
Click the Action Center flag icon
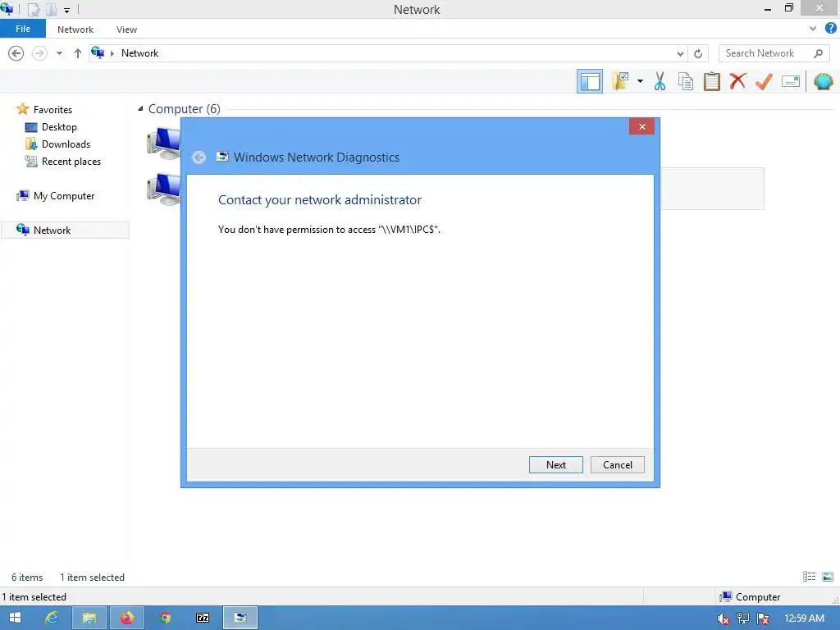point(763,619)
